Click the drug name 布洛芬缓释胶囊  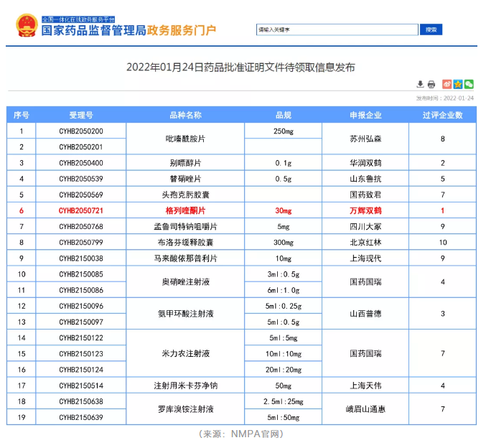[x=185, y=243]
